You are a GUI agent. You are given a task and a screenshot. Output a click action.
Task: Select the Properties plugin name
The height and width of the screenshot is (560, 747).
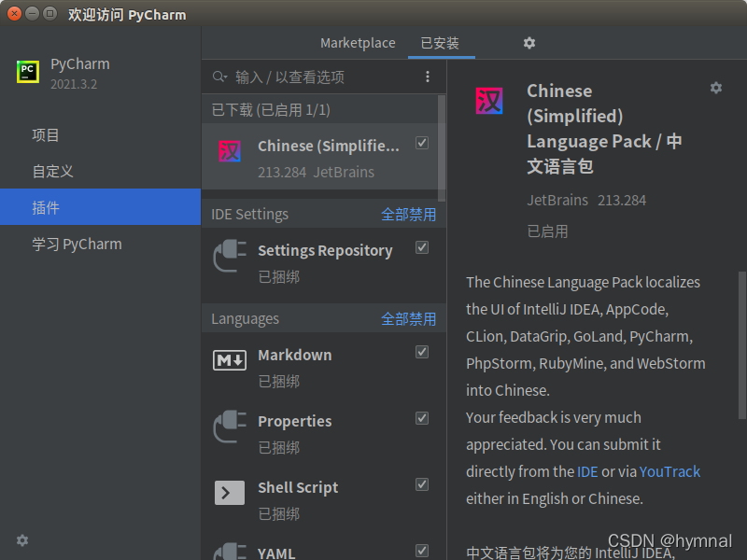click(x=295, y=421)
